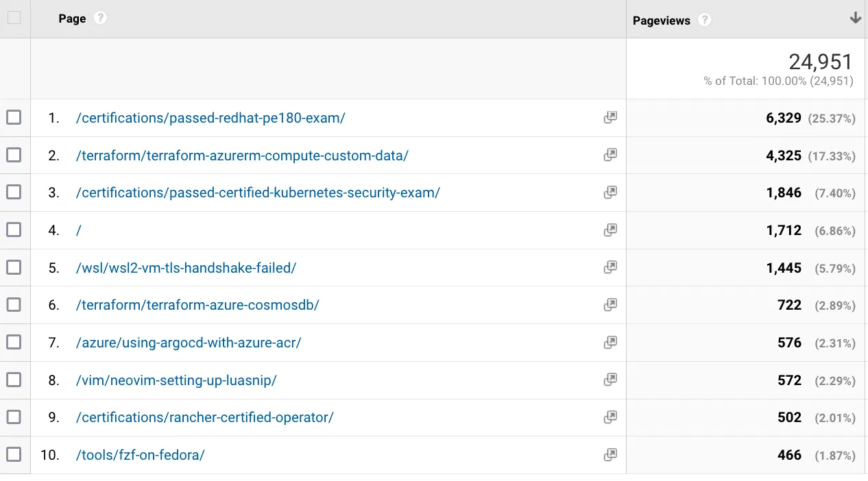
Task: Click the 4,325 pageviews value
Action: click(x=784, y=156)
